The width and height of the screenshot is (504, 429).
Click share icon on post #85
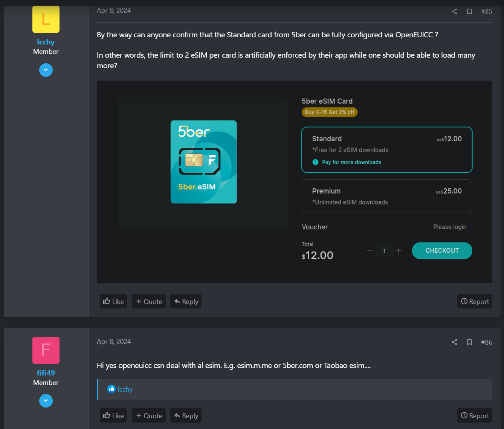(454, 12)
